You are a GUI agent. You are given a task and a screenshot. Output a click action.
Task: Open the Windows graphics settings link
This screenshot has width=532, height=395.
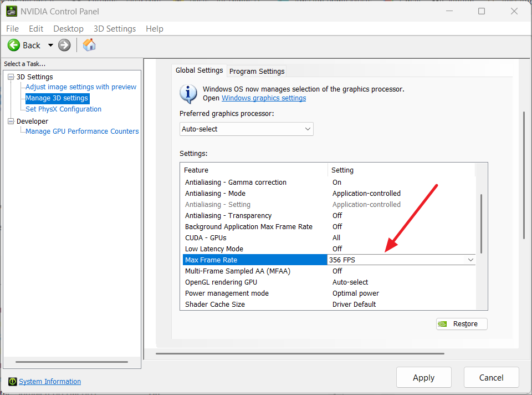pos(264,98)
